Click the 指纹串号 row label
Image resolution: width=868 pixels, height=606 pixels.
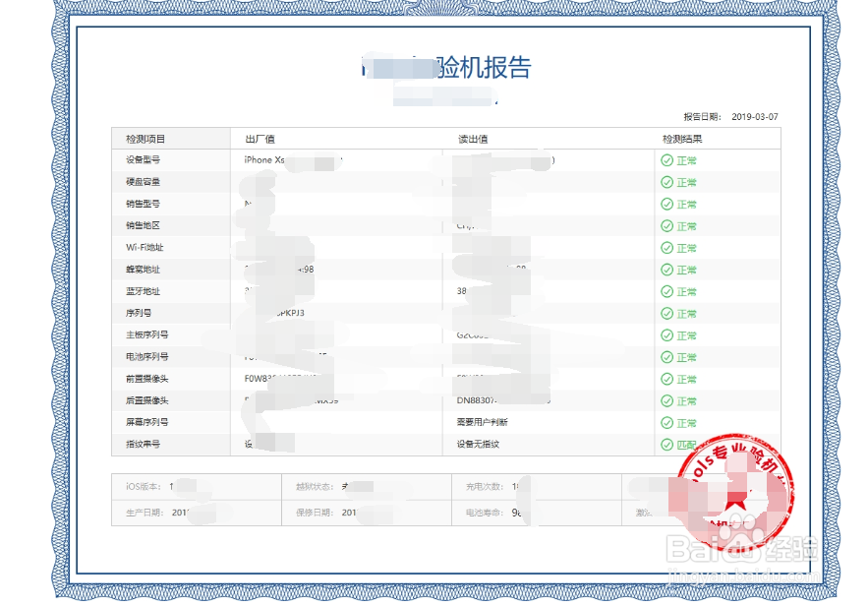click(x=143, y=445)
